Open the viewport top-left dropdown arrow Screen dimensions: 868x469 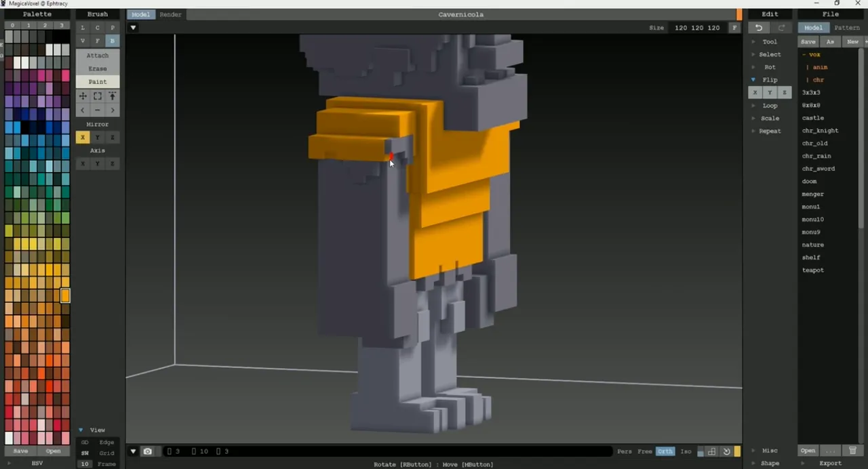point(133,28)
